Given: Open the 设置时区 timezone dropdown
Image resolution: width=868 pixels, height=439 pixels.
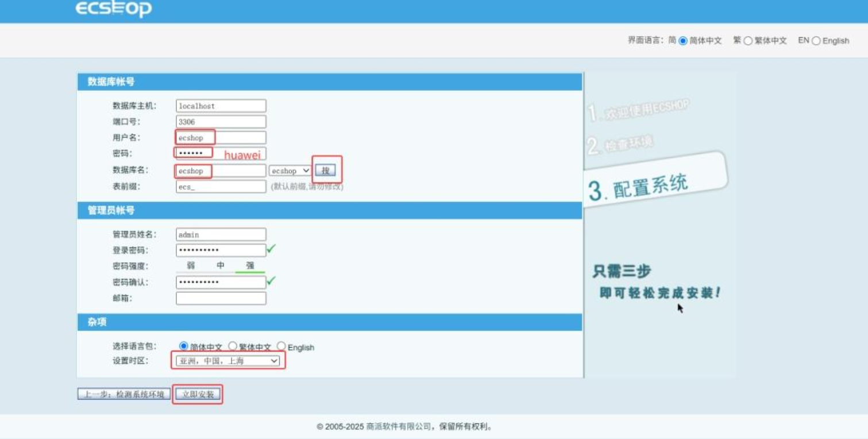Looking at the screenshot, I should 228,360.
